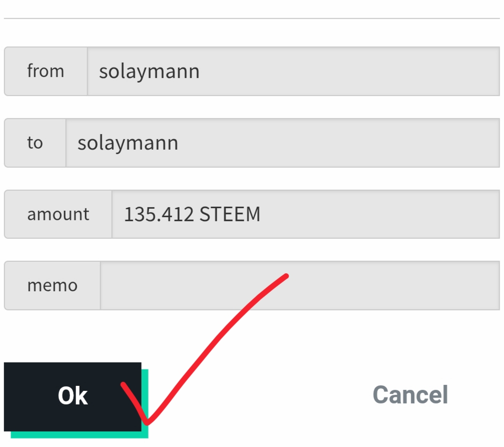Image resolution: width=504 pixels, height=447 pixels.
Task: Click the solaymann text in from field
Action: pyautogui.click(x=149, y=72)
